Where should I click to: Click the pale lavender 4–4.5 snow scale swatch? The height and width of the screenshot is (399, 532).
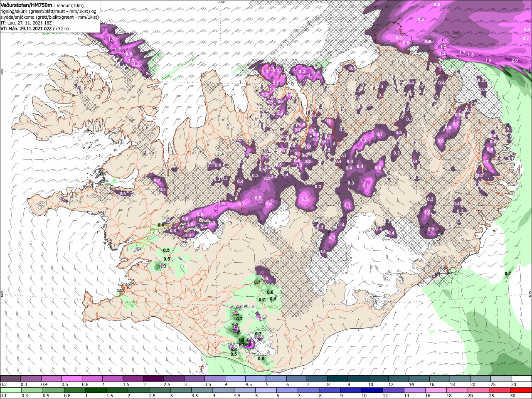(235, 379)
